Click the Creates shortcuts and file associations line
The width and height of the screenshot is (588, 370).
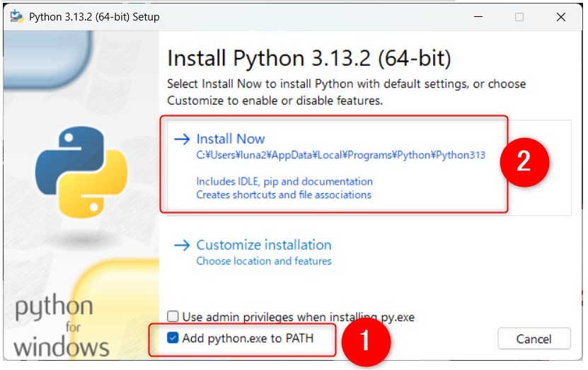tap(284, 195)
